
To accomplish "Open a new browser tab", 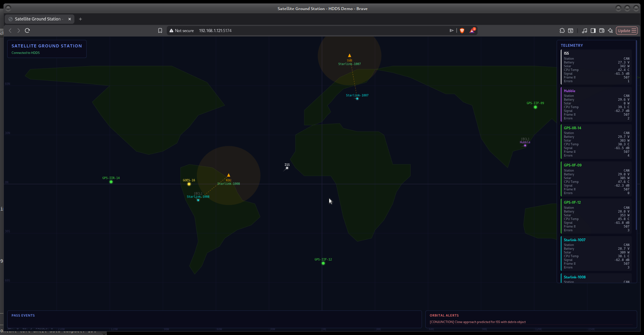I will 80,19.
